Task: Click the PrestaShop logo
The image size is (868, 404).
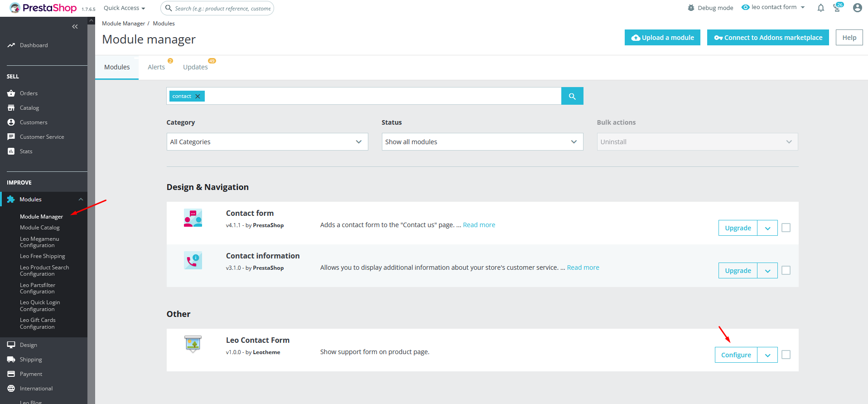Action: coord(43,8)
